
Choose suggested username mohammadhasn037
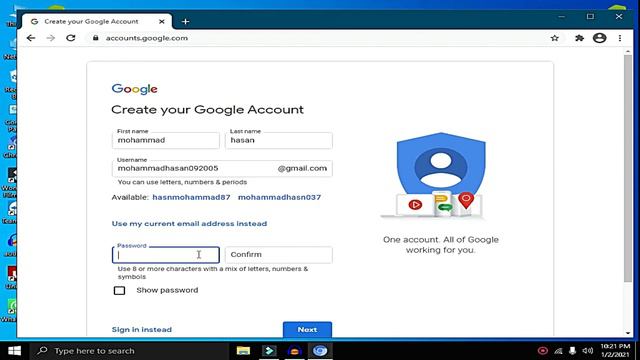(279, 197)
